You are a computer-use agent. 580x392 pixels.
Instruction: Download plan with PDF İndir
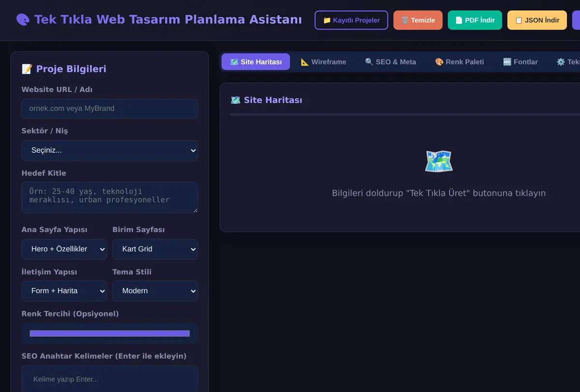click(x=475, y=20)
